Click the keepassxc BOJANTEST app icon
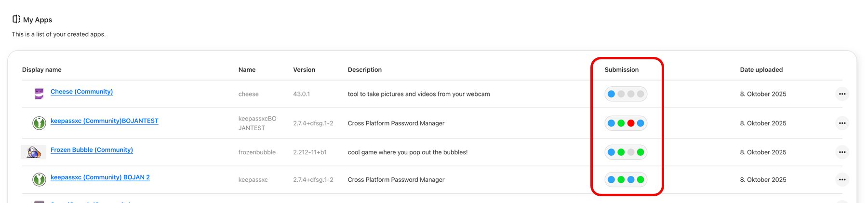This screenshot has width=868, height=203. click(39, 123)
